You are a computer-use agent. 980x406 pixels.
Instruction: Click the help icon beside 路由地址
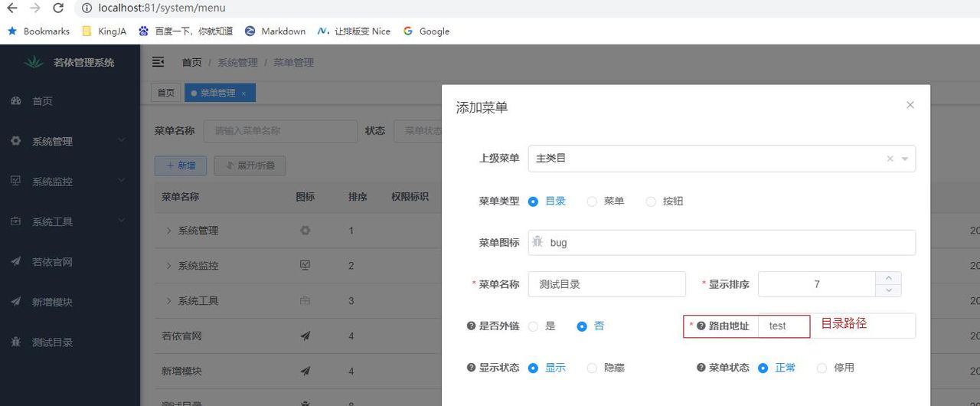point(701,326)
